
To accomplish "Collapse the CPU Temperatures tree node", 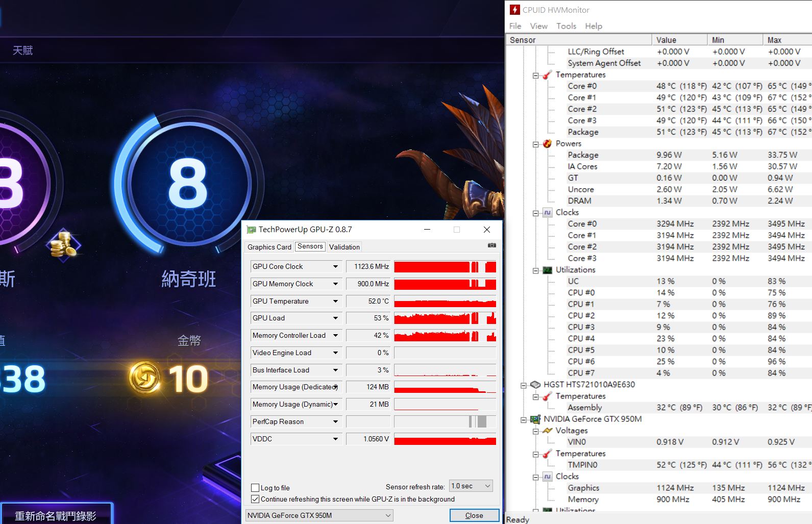I will 535,76.
